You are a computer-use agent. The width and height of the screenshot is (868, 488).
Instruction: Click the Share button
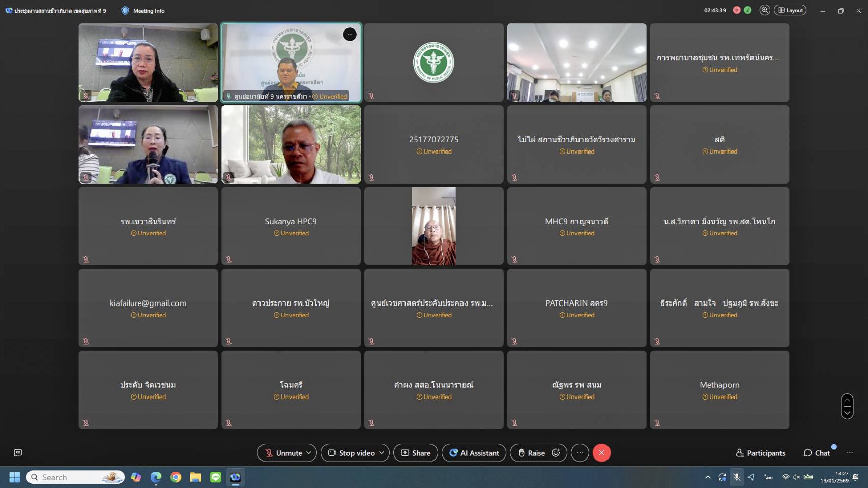click(x=415, y=453)
